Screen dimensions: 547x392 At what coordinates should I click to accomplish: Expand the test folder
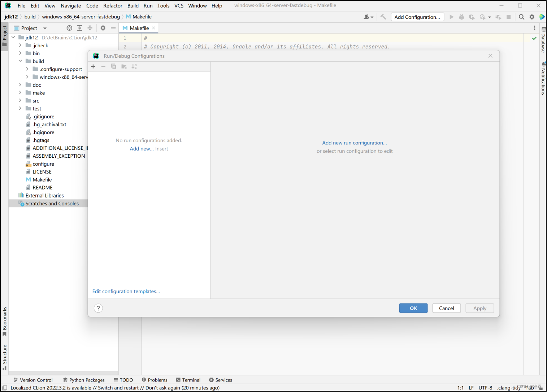(x=20, y=109)
